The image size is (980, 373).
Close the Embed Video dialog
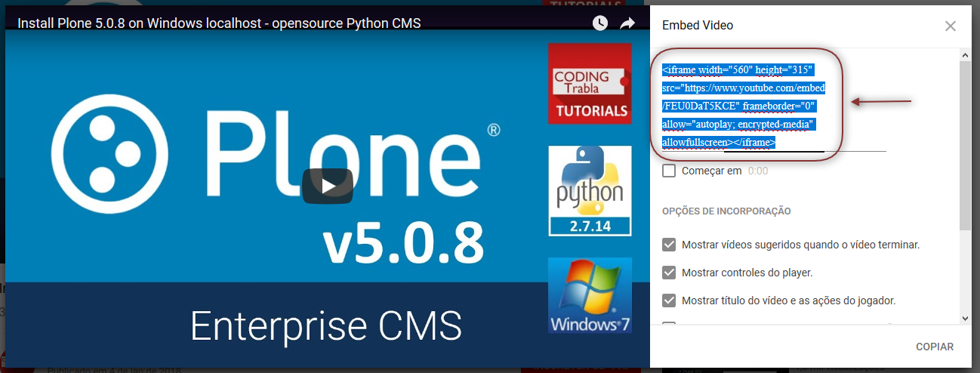click(x=951, y=26)
